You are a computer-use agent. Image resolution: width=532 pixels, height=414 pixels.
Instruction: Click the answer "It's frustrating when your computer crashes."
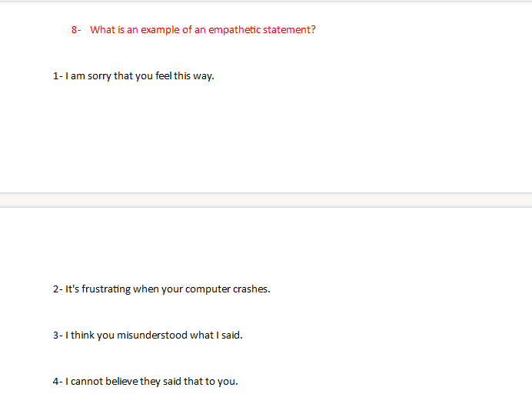point(168,289)
